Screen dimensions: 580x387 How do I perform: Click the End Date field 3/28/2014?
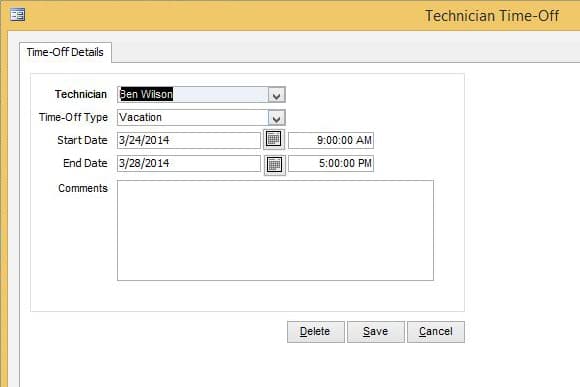tap(189, 163)
